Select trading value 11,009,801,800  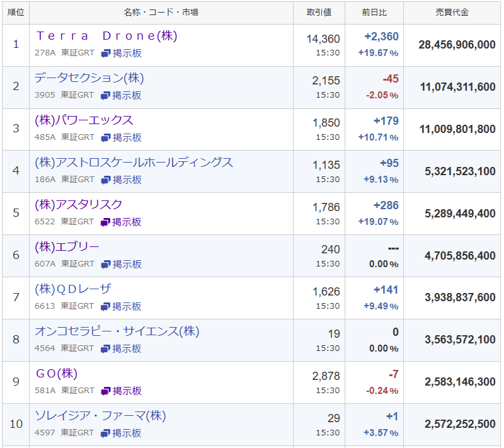[457, 129]
